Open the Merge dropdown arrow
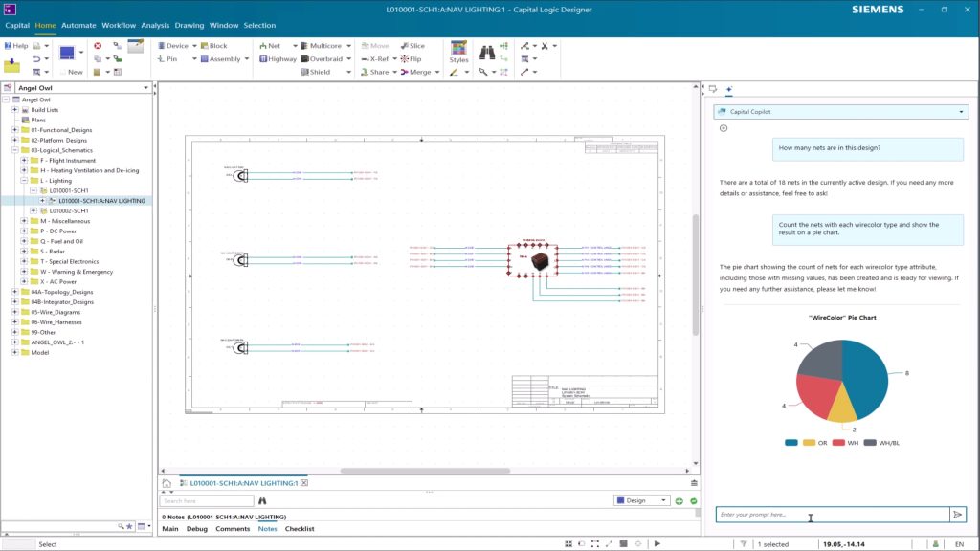 point(436,72)
